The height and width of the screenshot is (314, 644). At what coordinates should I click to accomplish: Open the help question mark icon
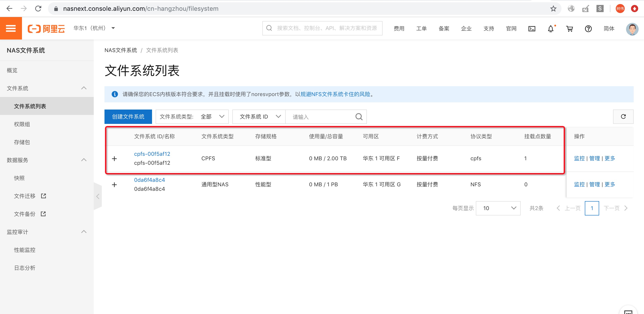tap(588, 29)
